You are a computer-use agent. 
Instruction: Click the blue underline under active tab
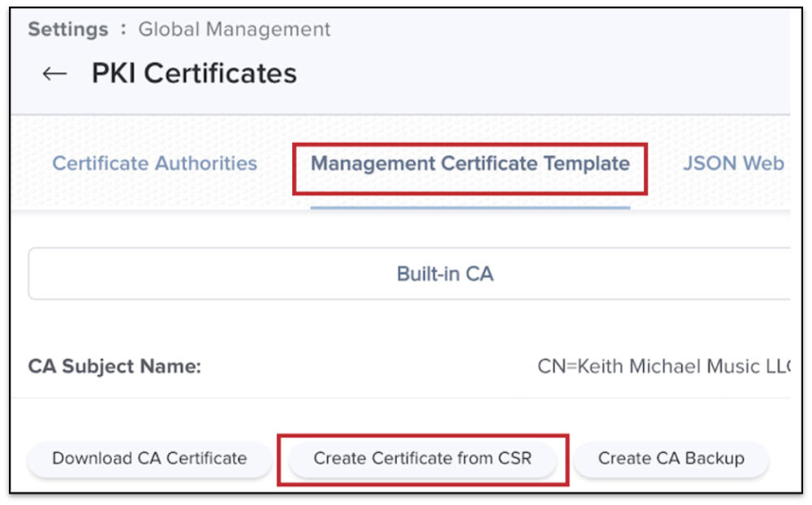click(x=470, y=208)
